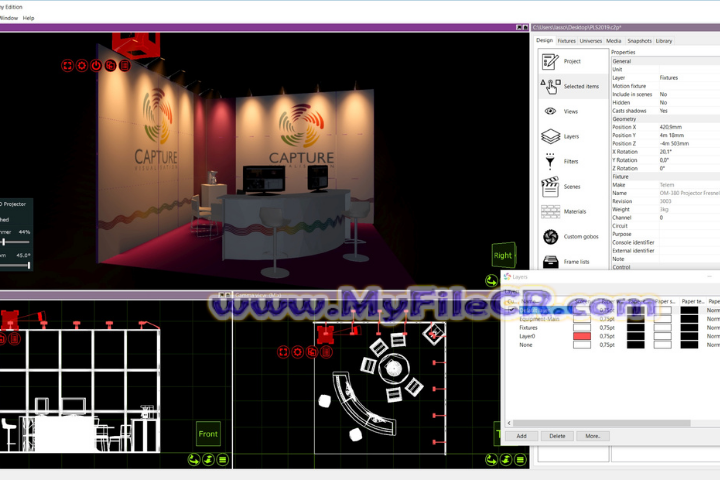Click the green rotate icon in the Front view
720x480 pixels.
[x=194, y=459]
